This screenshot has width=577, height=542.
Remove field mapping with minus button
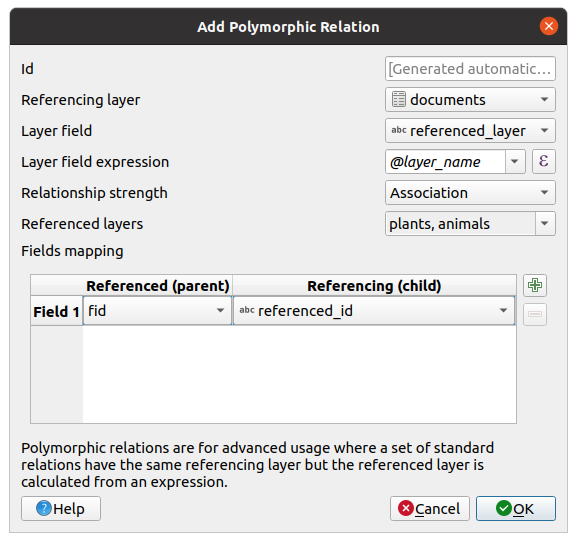[535, 314]
